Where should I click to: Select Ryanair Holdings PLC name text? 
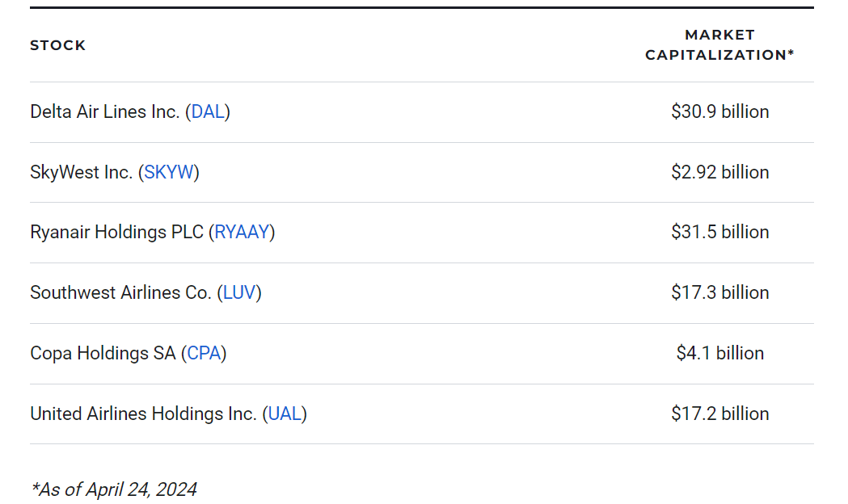[x=117, y=233]
